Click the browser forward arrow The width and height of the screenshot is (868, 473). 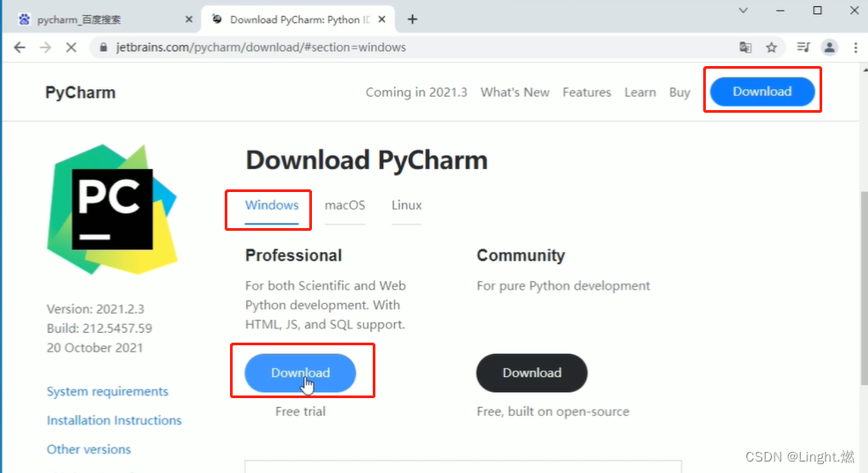(46, 48)
